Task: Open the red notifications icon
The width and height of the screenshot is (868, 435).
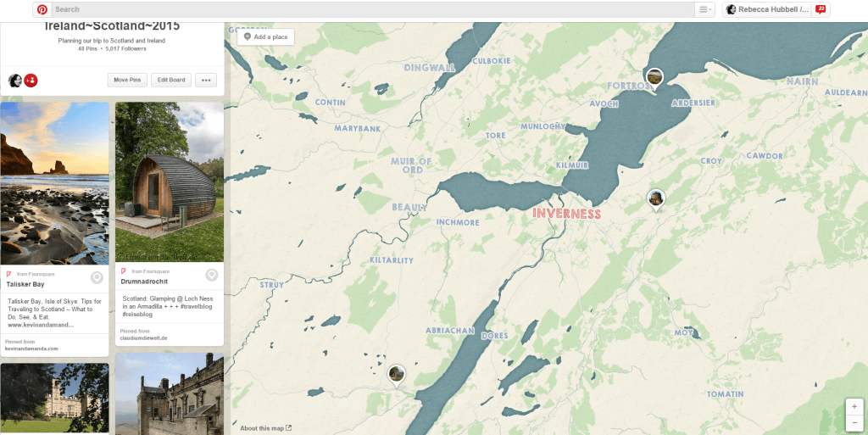Action: click(x=821, y=9)
